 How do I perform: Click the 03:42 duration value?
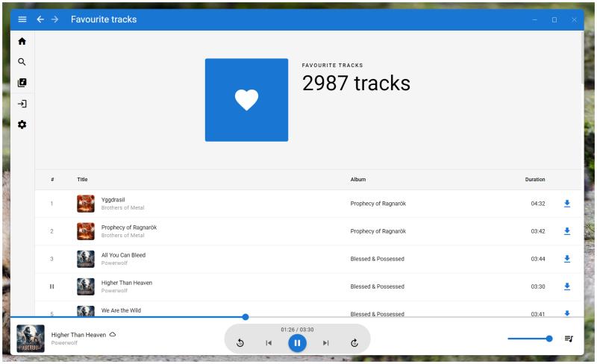coord(538,231)
